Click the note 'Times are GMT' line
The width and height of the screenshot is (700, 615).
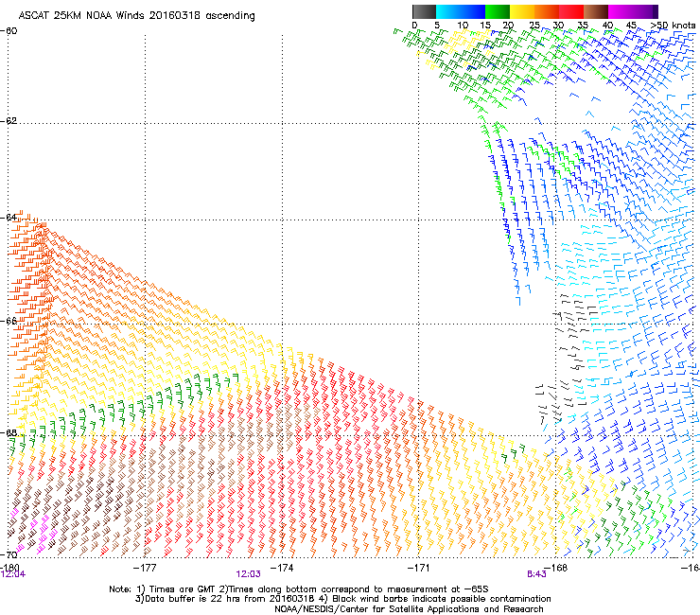click(x=299, y=589)
